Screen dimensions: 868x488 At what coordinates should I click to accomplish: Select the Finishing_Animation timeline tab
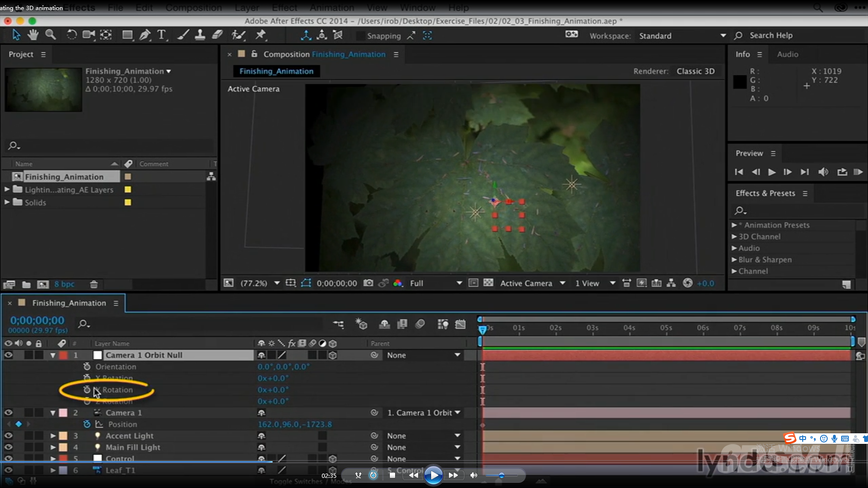coord(69,303)
